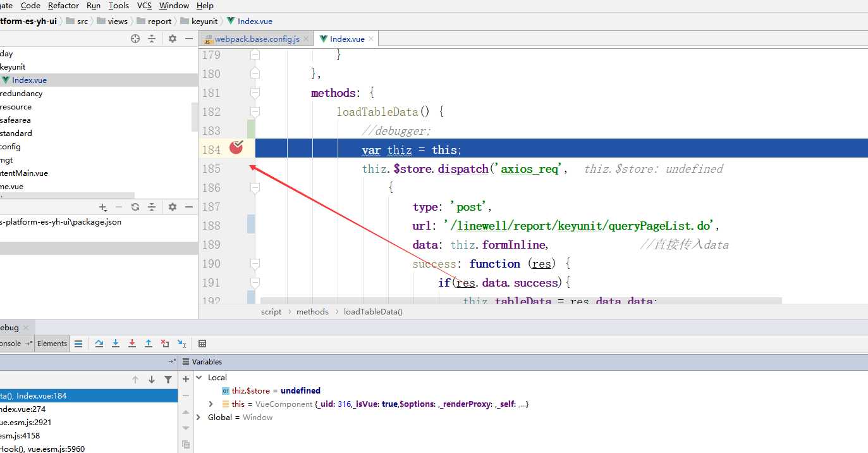
Task: Select variable thiz.$store = undefined
Action: [x=276, y=391]
